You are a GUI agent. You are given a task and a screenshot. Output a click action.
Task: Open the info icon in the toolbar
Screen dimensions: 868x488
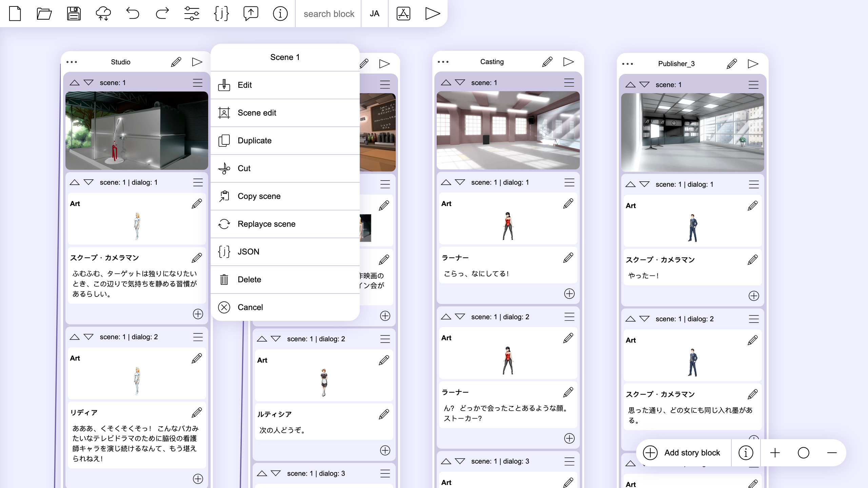click(280, 14)
